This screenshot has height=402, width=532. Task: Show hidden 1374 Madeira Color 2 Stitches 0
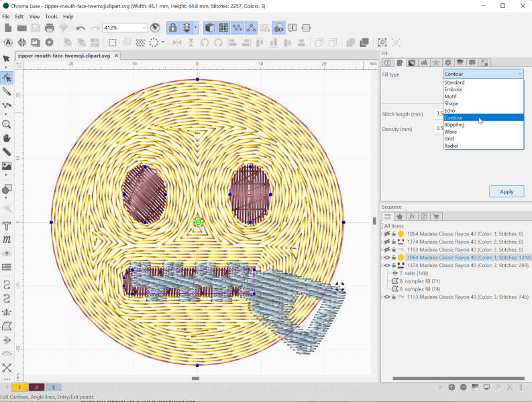coord(386,242)
